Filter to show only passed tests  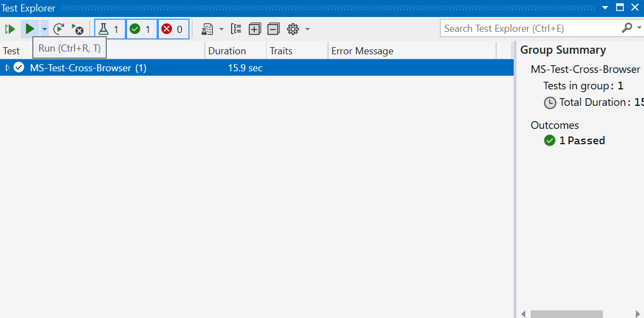click(x=141, y=29)
